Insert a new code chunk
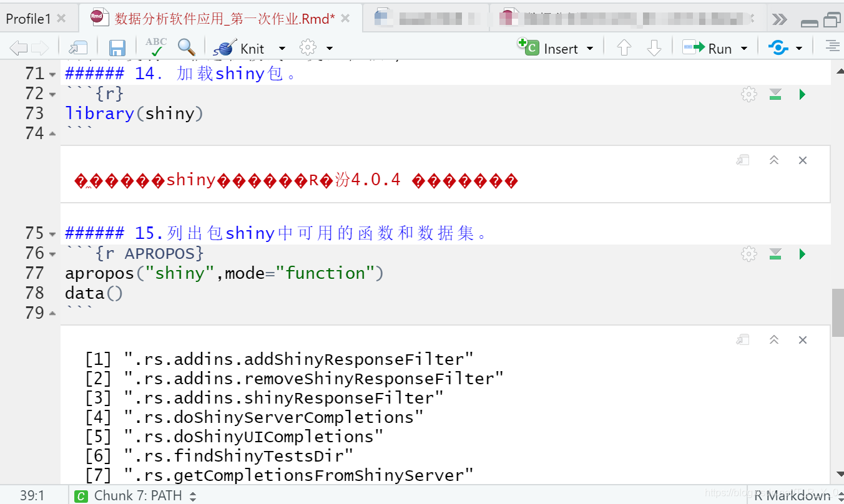Image resolution: width=844 pixels, height=504 pixels. click(x=547, y=48)
